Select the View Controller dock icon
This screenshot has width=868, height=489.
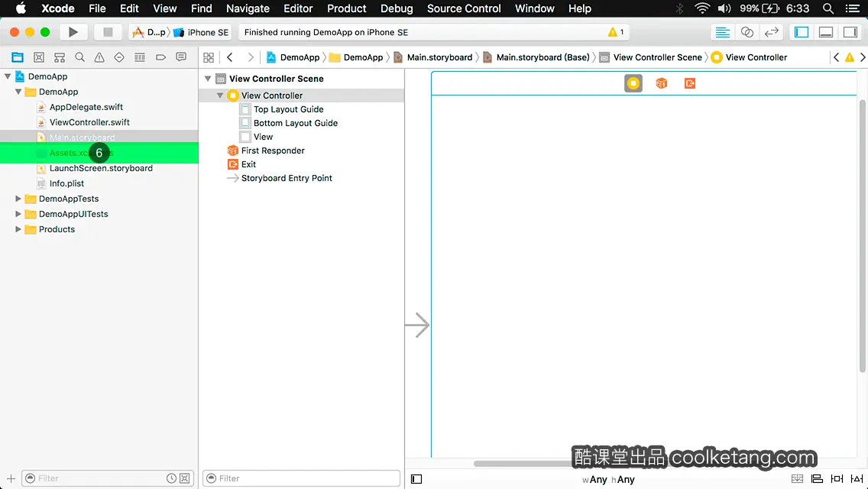point(633,83)
